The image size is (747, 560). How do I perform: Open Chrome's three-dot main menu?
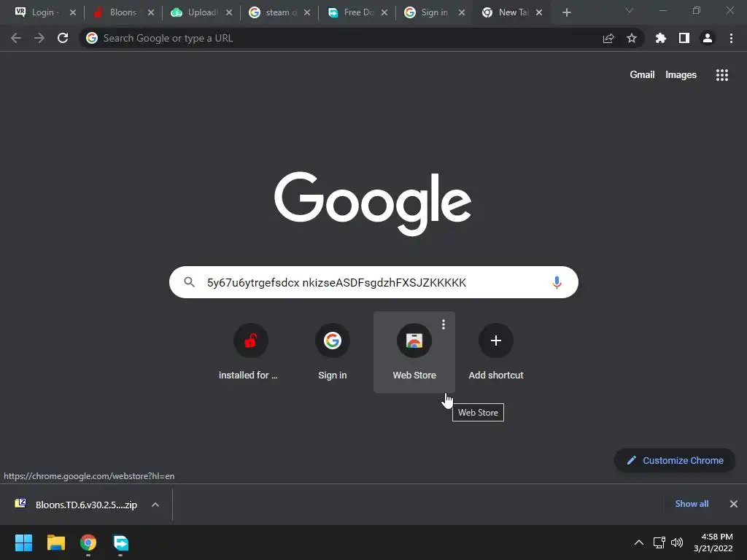coord(731,38)
